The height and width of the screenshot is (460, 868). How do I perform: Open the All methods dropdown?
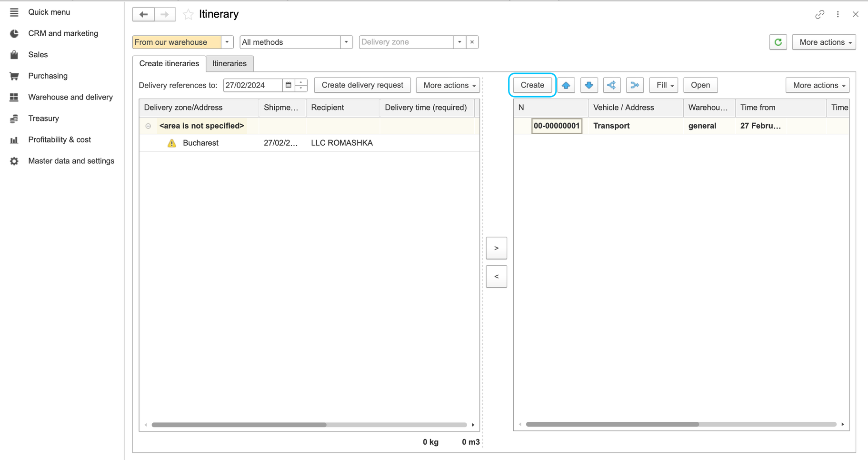(x=346, y=42)
